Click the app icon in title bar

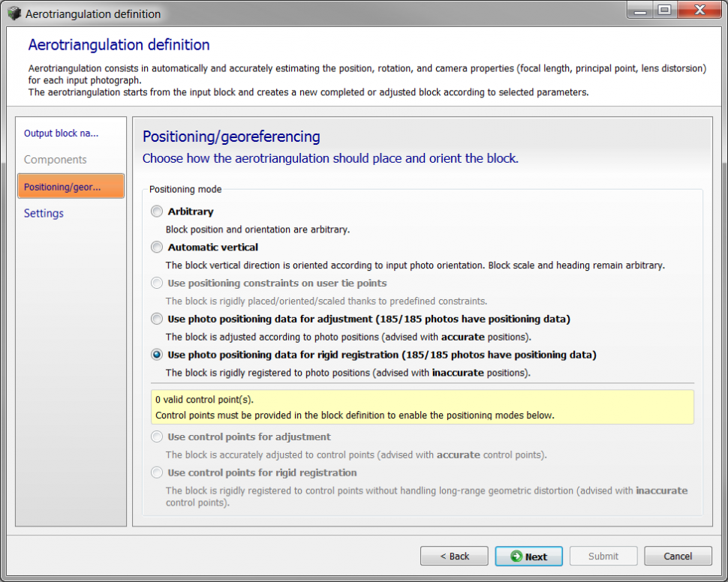click(x=14, y=13)
